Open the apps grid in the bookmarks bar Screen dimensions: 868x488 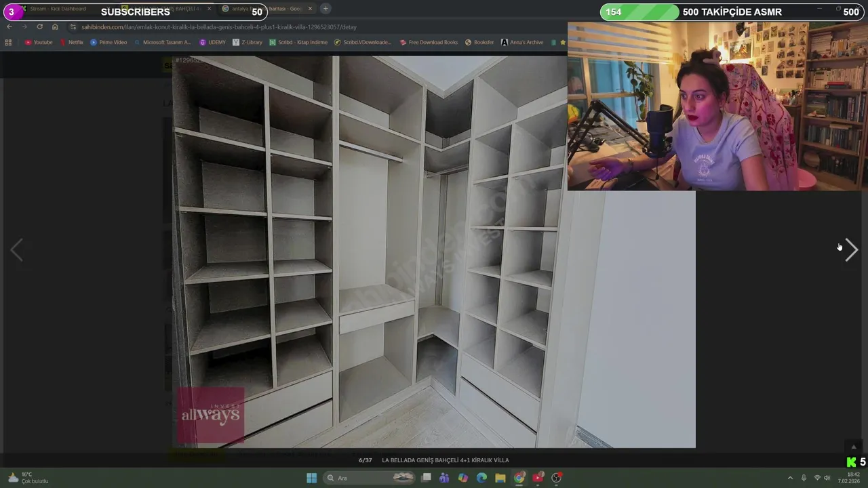coord(8,42)
